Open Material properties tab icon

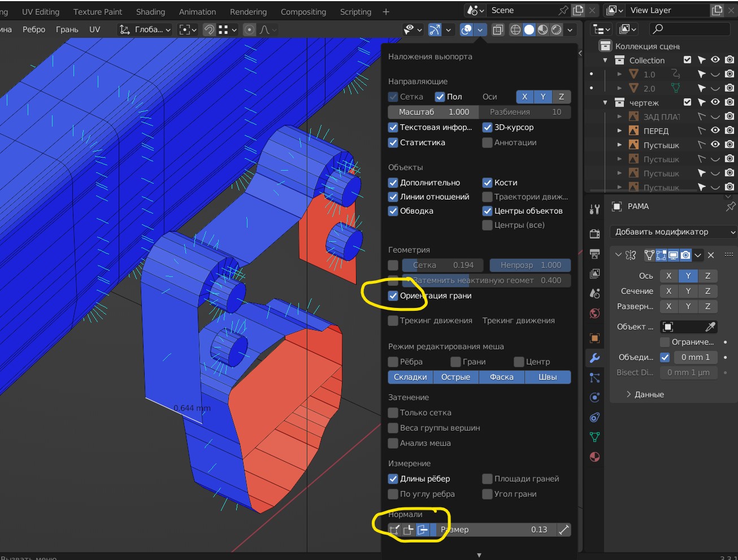pos(594,457)
